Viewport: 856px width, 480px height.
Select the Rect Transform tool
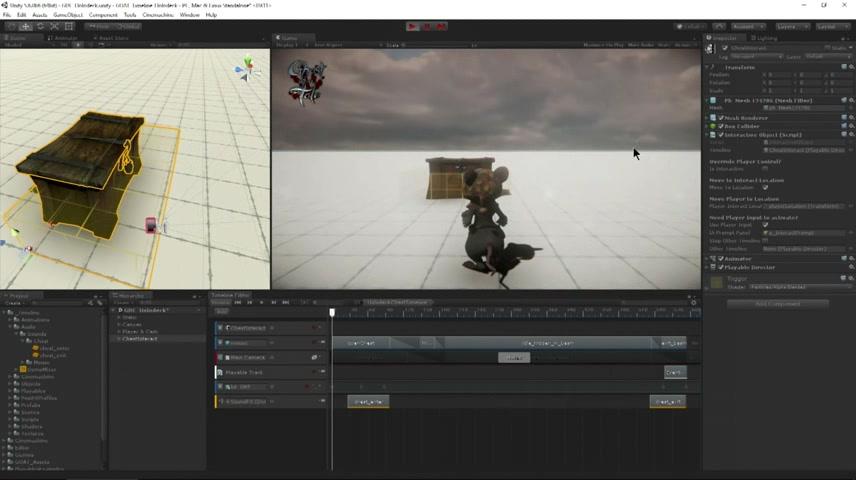pyautogui.click(x=69, y=26)
